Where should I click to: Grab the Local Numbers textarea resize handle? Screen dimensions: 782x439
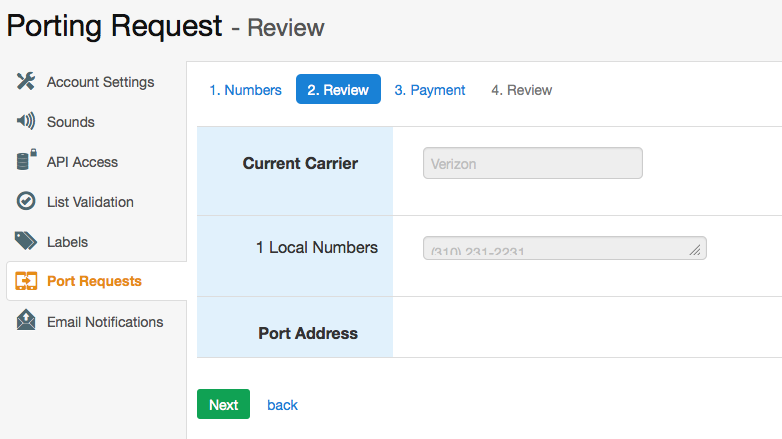696,251
